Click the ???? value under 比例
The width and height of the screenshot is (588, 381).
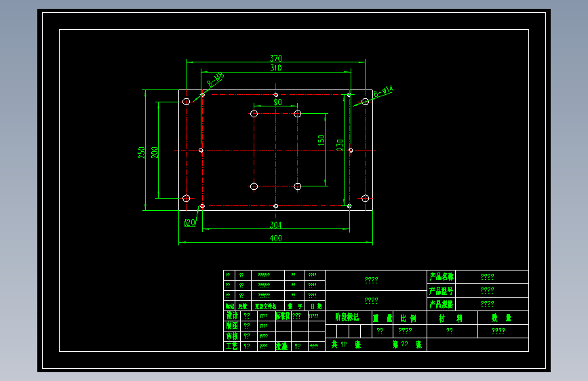405,331
